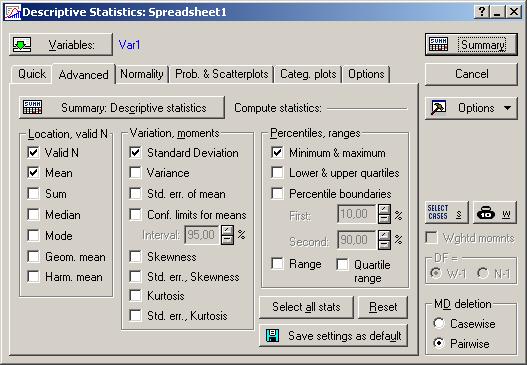Click the Reset button
This screenshot has width=527, height=365.
click(x=383, y=307)
